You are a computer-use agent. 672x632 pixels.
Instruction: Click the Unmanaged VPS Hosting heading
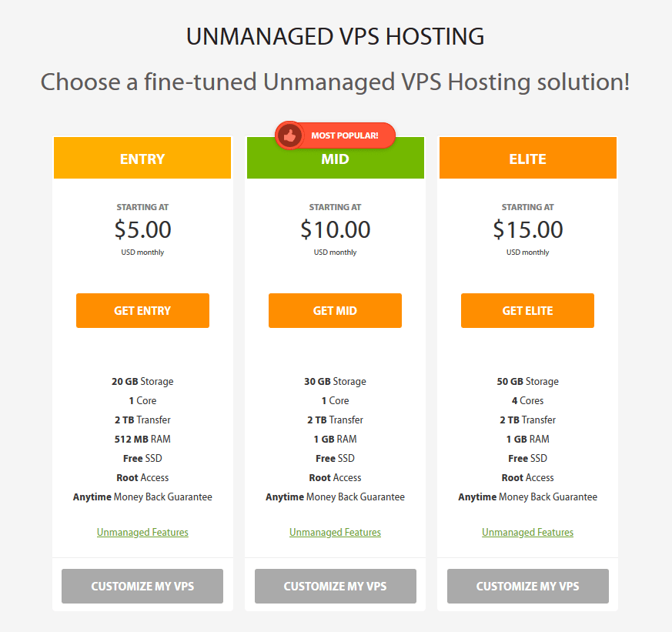coord(335,36)
